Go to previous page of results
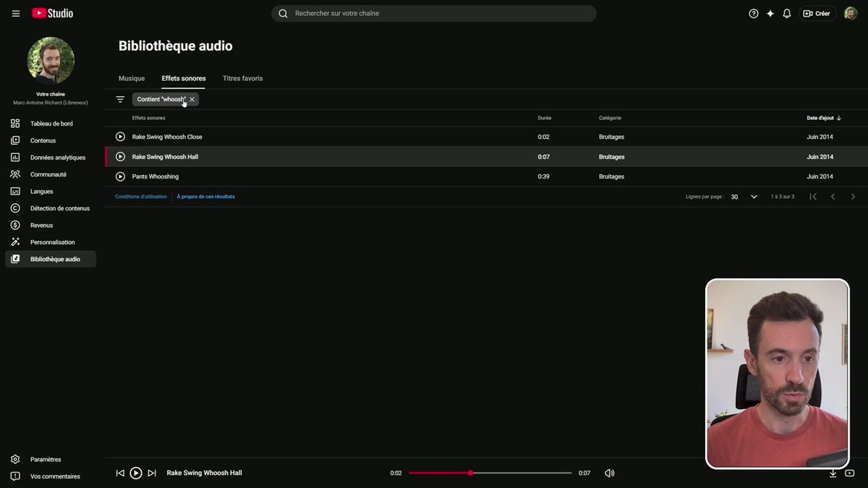Viewport: 868px width, 488px height. tap(833, 197)
